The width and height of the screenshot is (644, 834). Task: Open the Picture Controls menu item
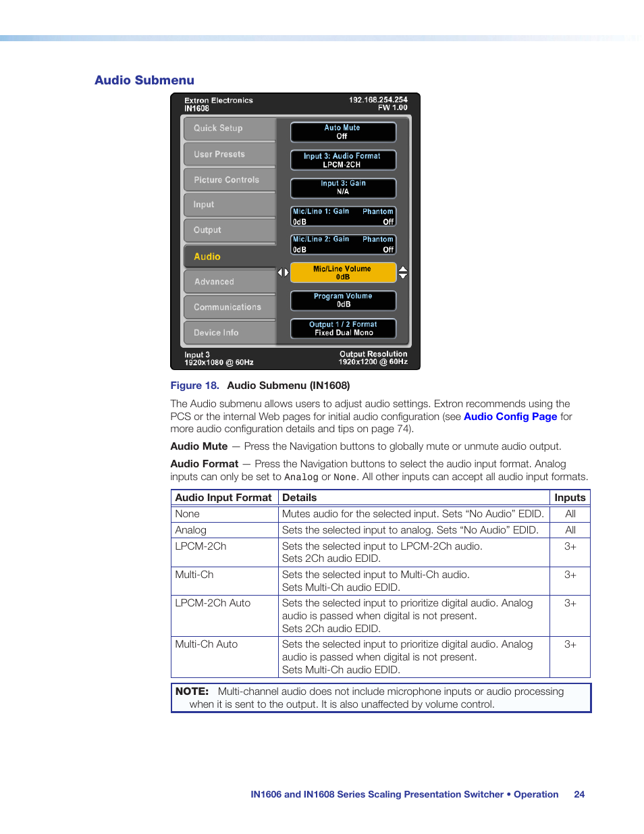click(230, 180)
